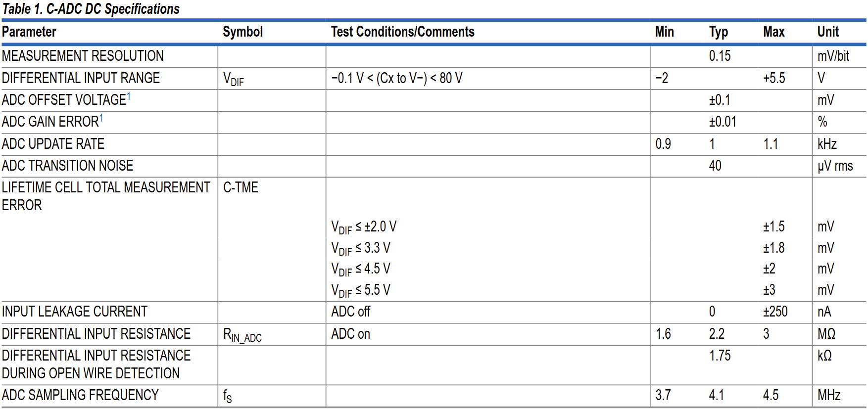Click the C-TME symbol cell
The width and height of the screenshot is (868, 409).
pos(241,187)
